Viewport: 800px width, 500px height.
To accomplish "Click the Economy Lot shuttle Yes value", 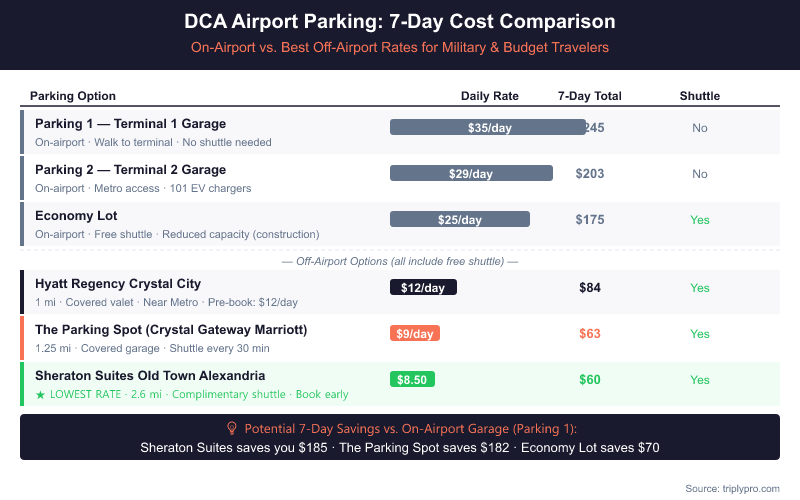I will [x=699, y=219].
